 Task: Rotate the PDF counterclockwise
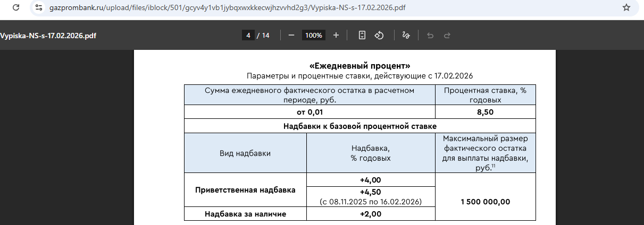[379, 36]
